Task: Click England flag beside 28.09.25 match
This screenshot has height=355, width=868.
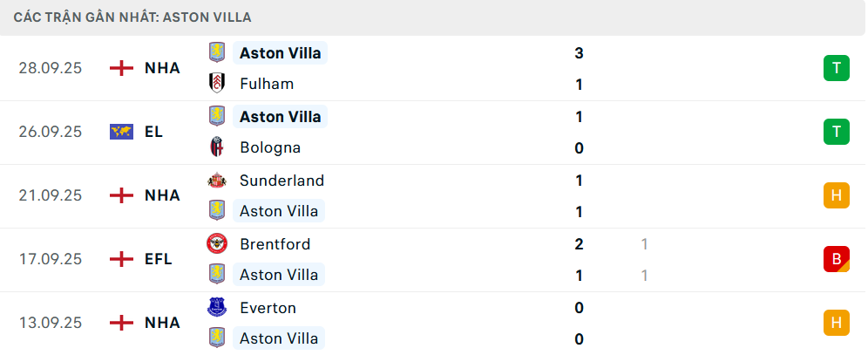Action: tap(121, 68)
